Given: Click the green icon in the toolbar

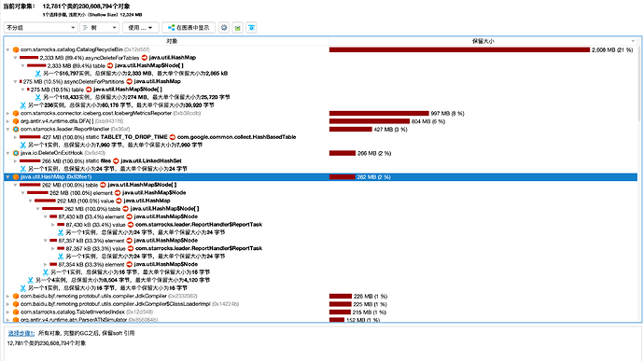Looking at the screenshot, I should 238,27.
